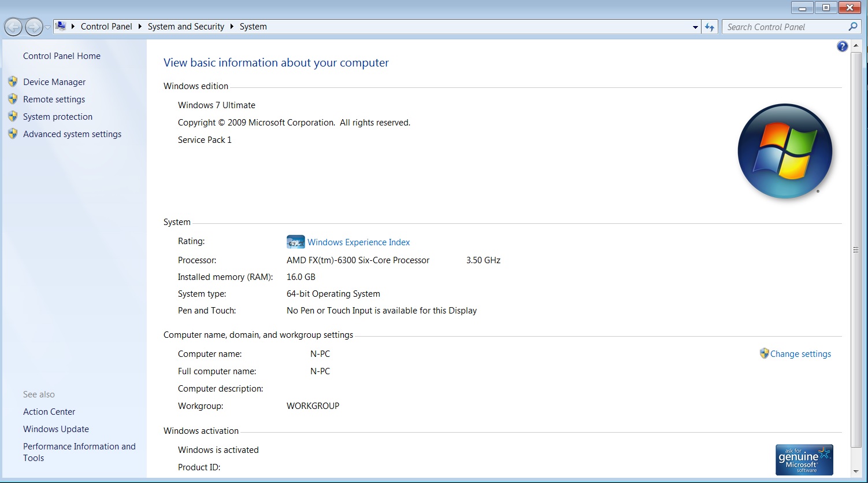Minimize the System window
Screen dimensions: 868x483
coord(802,8)
